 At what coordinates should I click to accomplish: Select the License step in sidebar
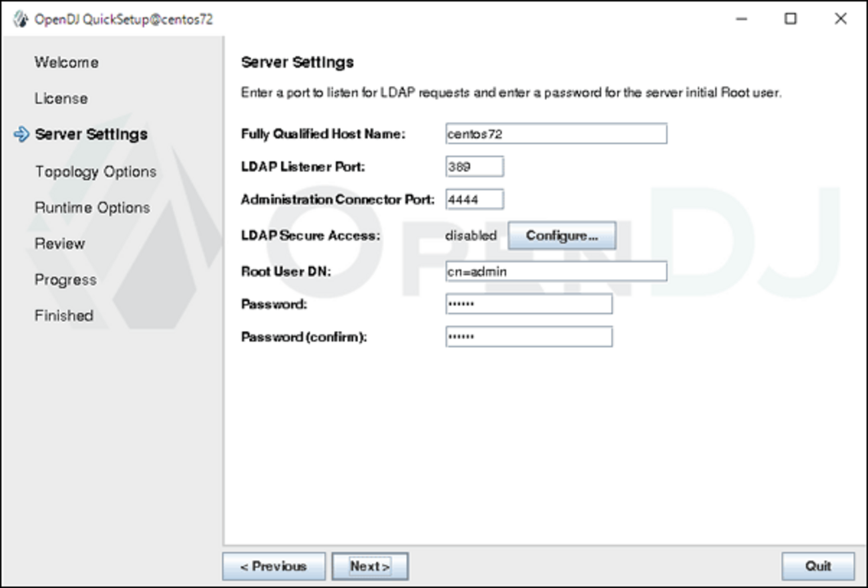pos(61,98)
